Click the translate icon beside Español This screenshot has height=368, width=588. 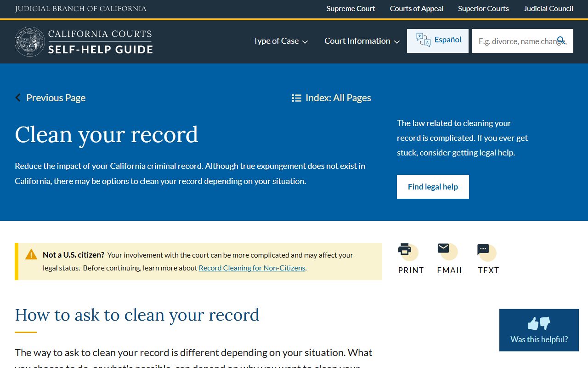[x=423, y=40]
